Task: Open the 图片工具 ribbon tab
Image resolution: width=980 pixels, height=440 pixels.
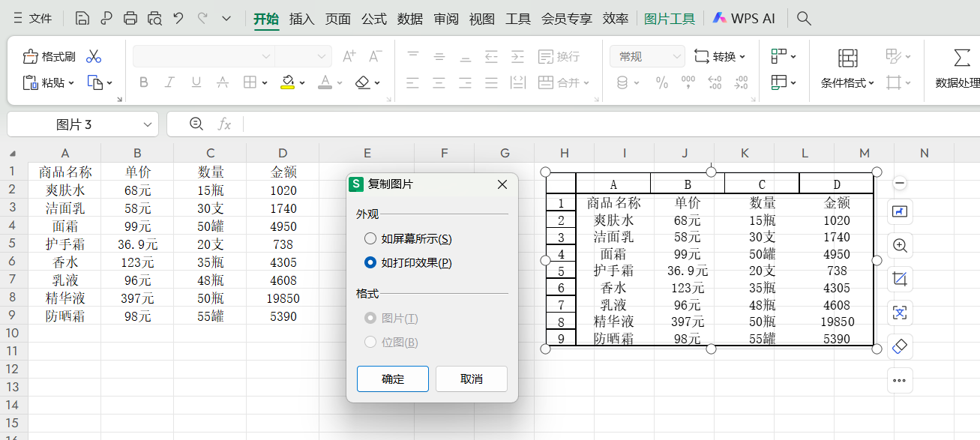Action: (x=669, y=18)
